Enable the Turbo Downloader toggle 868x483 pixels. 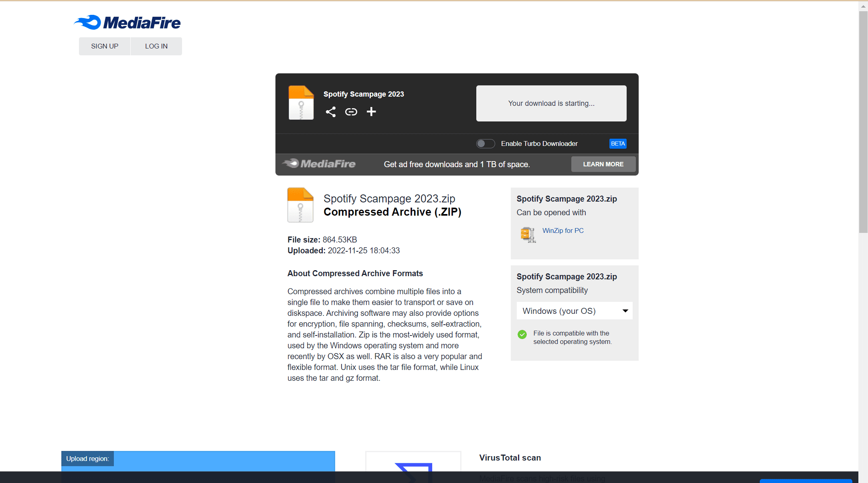(485, 143)
